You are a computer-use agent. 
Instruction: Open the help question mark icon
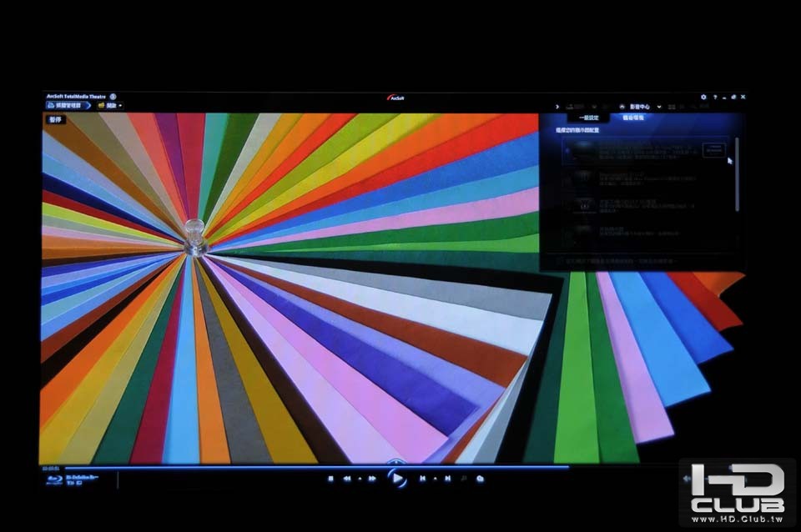point(715,97)
